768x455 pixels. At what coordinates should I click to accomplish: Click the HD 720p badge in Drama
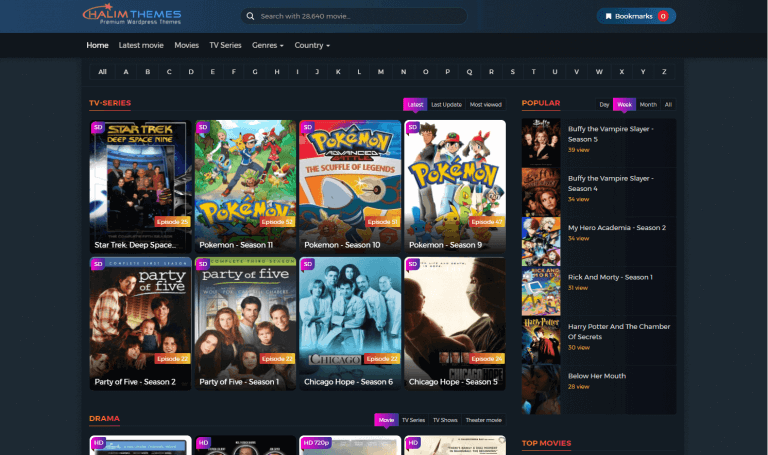pyautogui.click(x=316, y=443)
